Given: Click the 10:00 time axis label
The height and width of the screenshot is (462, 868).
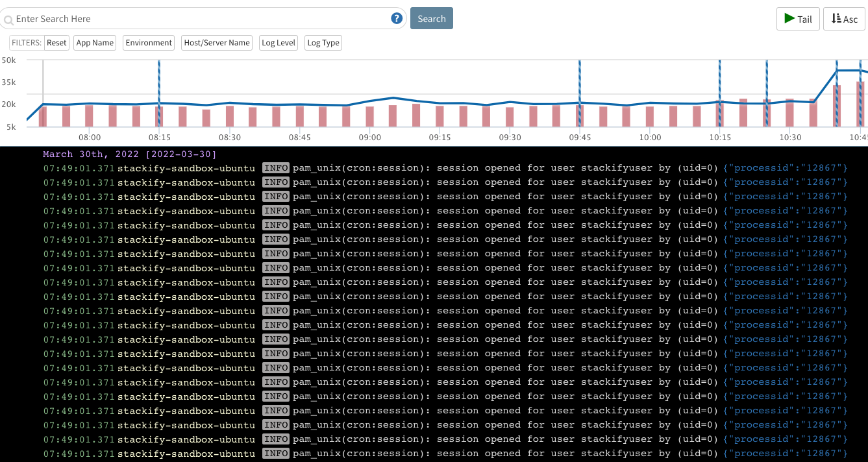Looking at the screenshot, I should 650,138.
